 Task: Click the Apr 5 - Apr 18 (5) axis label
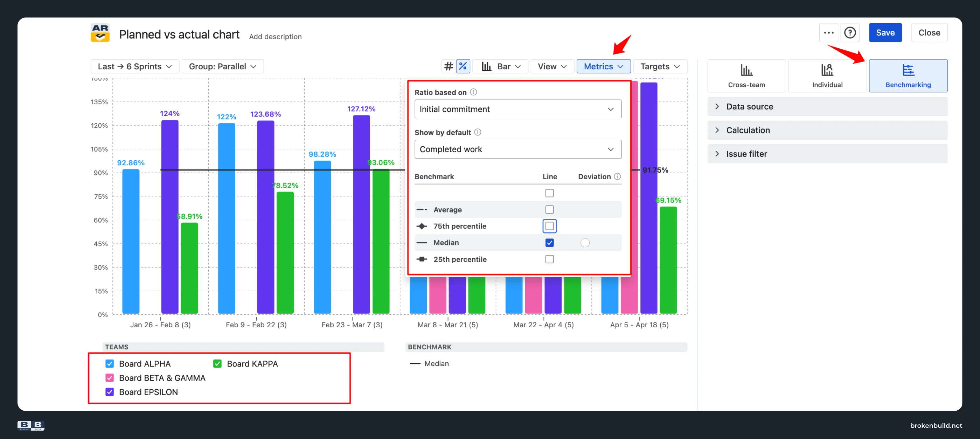(x=639, y=325)
